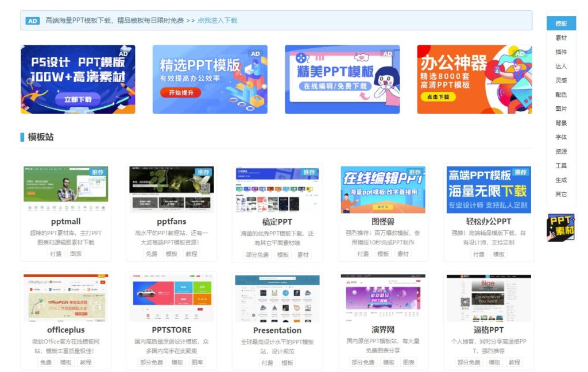Open the '办公神器' orange ad banner
The width and height of the screenshot is (588, 372).
pyautogui.click(x=474, y=79)
